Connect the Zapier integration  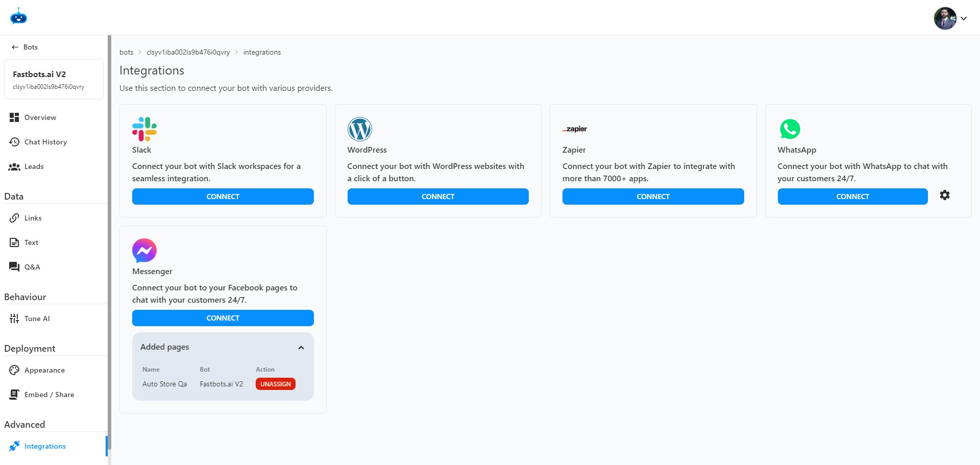(653, 197)
